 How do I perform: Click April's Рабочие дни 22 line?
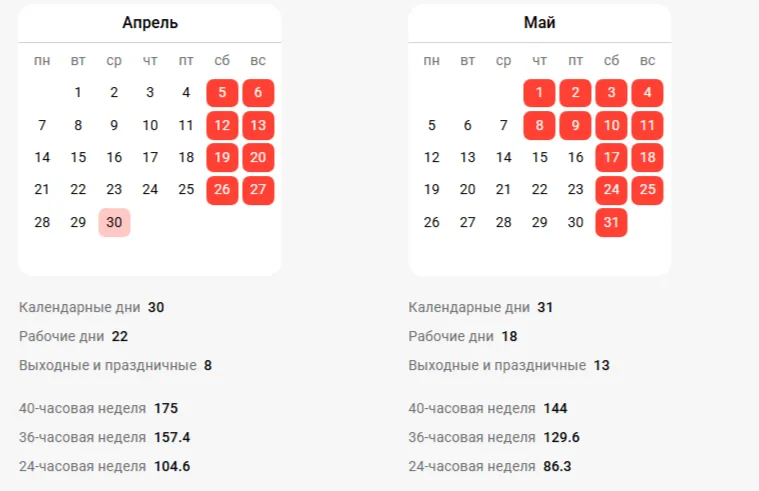click(x=74, y=336)
